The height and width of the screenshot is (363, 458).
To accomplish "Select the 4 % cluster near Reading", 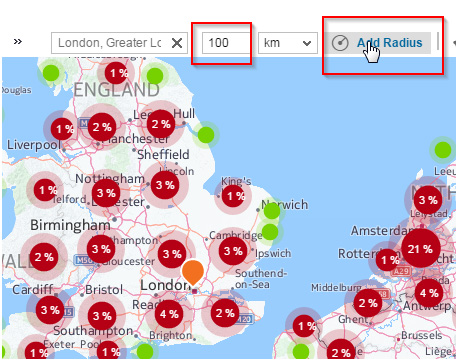I will tap(169, 314).
